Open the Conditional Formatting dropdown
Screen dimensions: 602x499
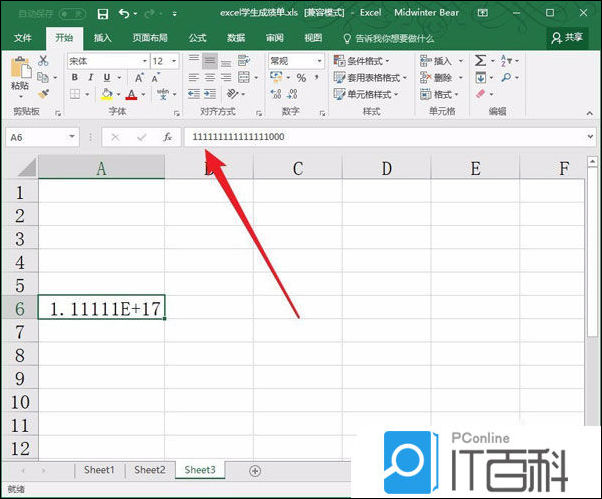[x=361, y=61]
